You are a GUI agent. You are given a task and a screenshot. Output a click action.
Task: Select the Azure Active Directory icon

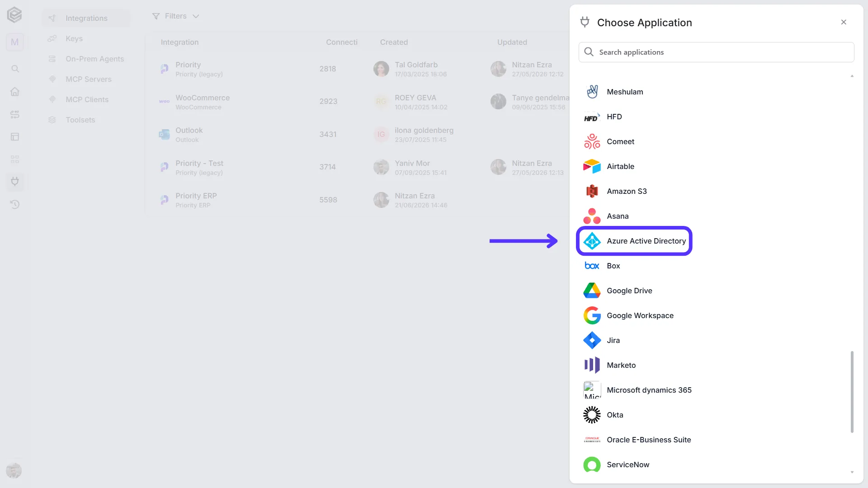point(592,241)
